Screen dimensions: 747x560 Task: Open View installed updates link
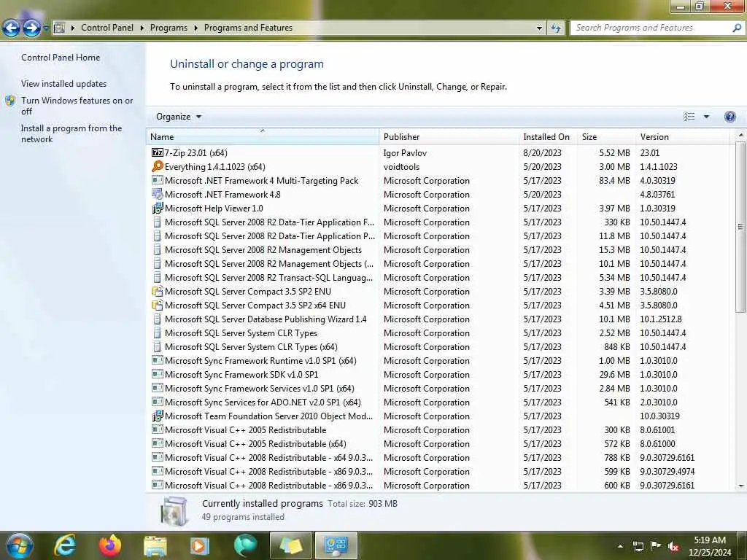(64, 84)
